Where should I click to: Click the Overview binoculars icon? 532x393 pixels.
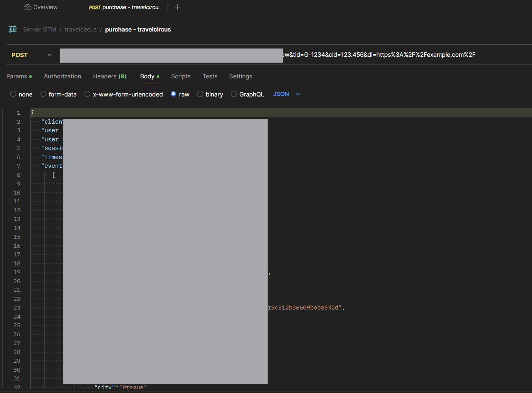27,7
